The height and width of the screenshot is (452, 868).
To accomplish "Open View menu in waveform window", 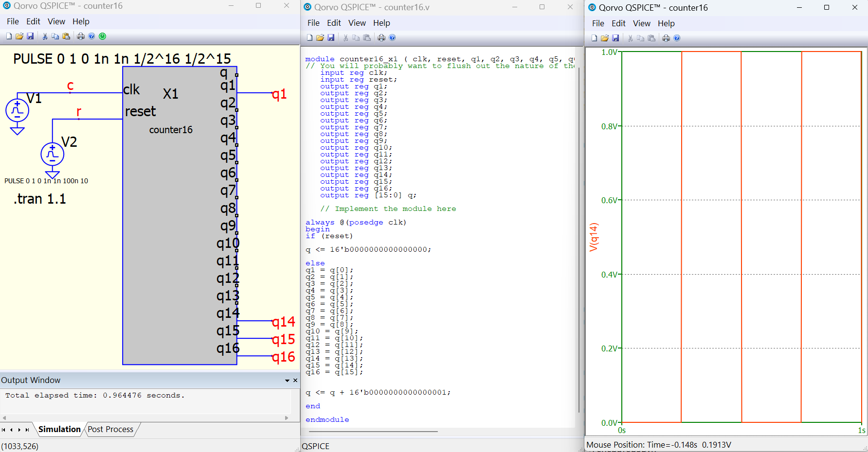I will coord(642,23).
